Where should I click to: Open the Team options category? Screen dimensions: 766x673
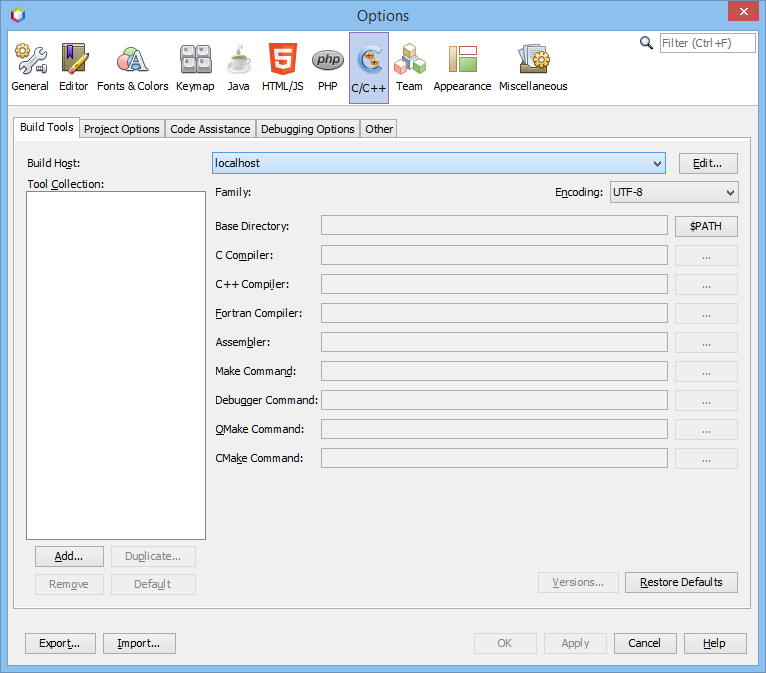(x=409, y=67)
